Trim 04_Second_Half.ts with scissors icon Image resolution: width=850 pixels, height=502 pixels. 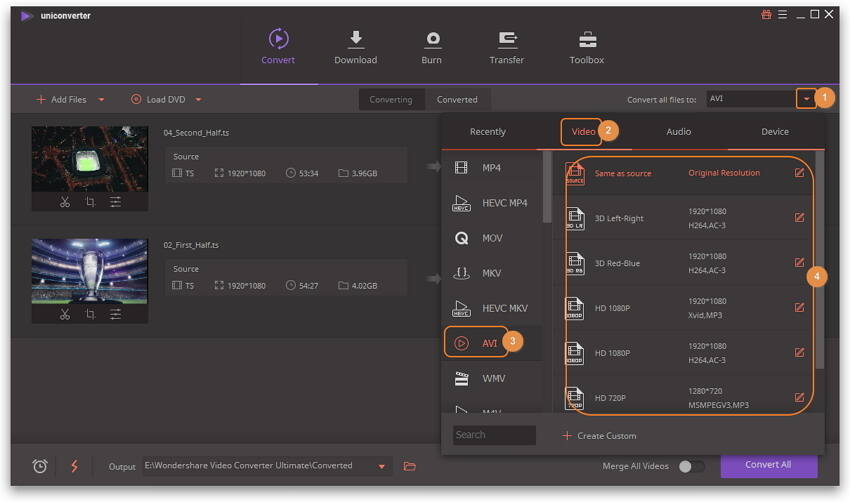65,202
